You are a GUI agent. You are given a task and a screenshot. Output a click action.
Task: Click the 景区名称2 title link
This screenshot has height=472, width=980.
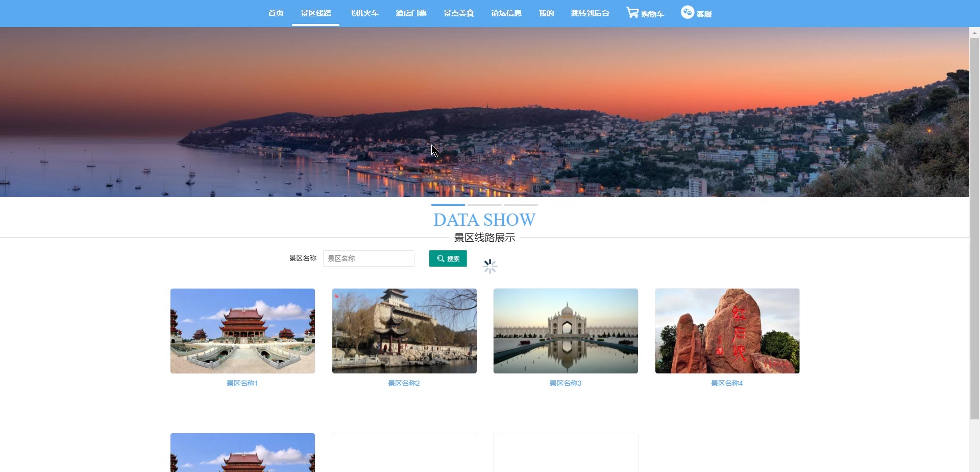coord(404,383)
